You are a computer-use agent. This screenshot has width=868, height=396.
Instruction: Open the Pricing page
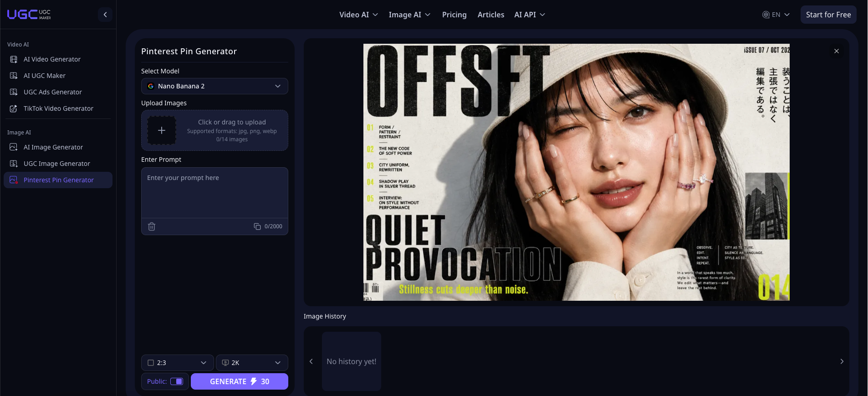click(x=454, y=15)
